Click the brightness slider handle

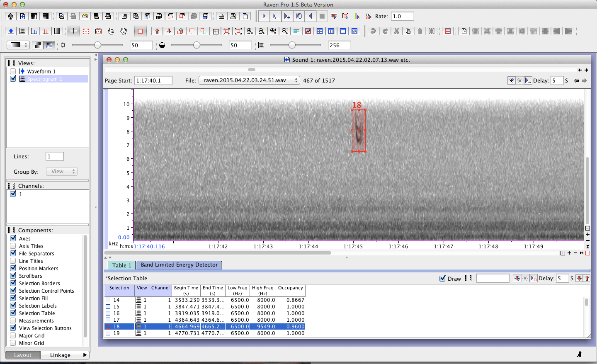(97, 45)
